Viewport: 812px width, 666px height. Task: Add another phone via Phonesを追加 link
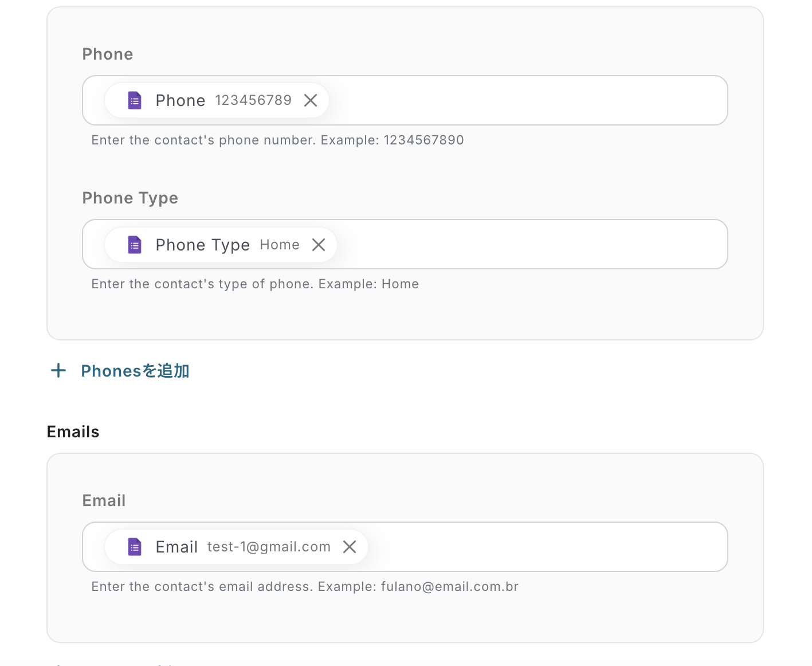[x=135, y=371]
